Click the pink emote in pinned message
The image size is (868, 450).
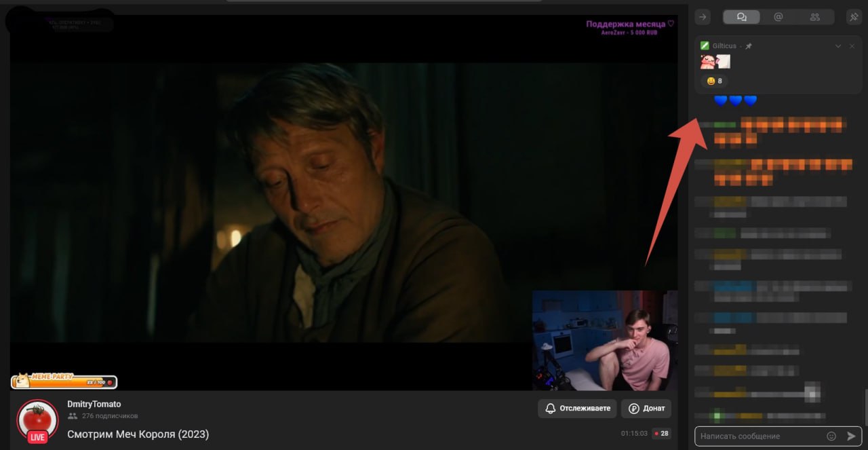pyautogui.click(x=707, y=62)
